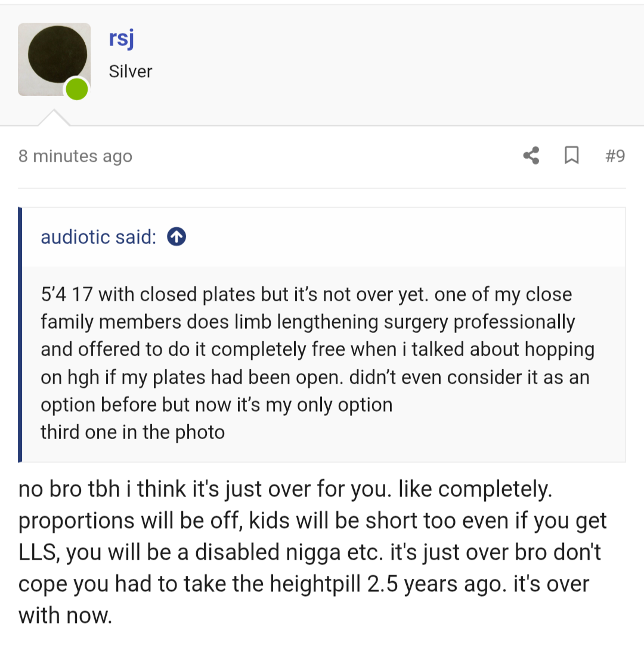Click the 'Silver' user rank label

pos(130,72)
